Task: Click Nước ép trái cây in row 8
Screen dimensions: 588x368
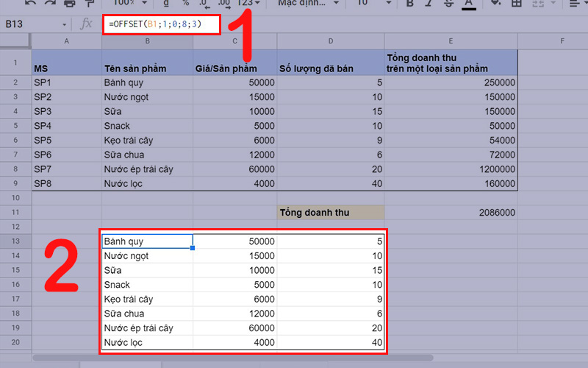Action: [x=148, y=169]
